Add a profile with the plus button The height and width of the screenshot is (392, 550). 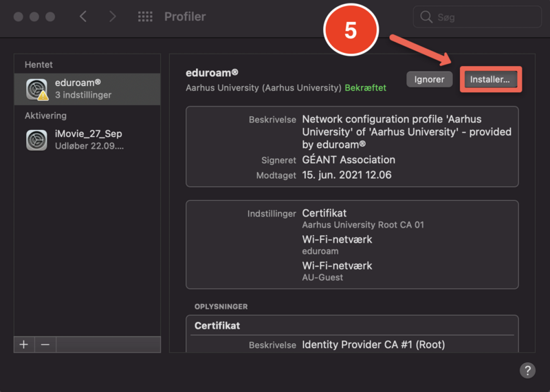24,345
